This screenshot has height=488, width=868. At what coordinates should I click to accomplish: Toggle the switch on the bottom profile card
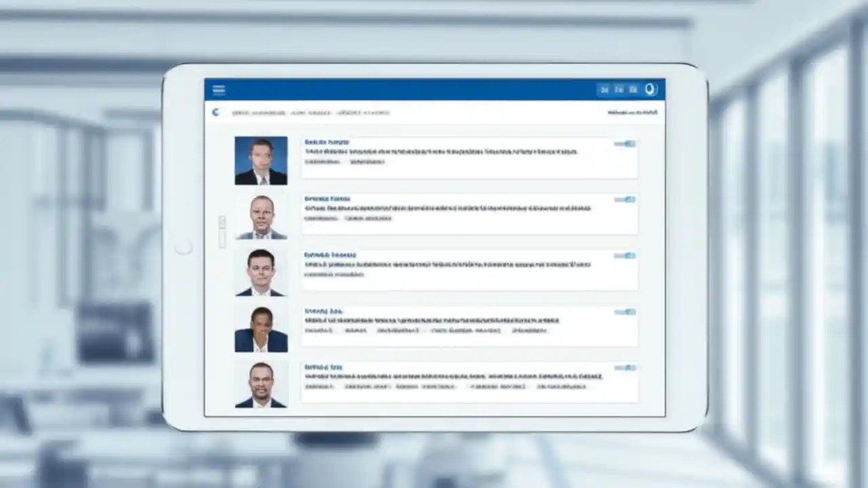pos(624,367)
